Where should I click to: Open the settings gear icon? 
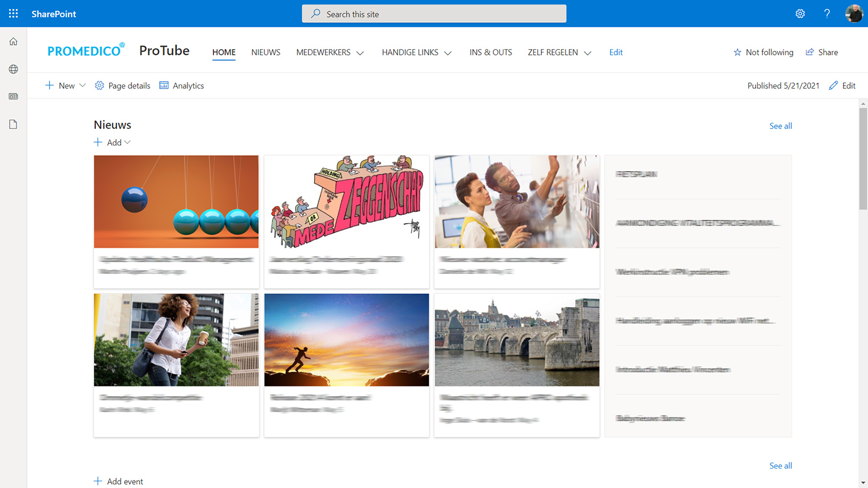(x=800, y=14)
